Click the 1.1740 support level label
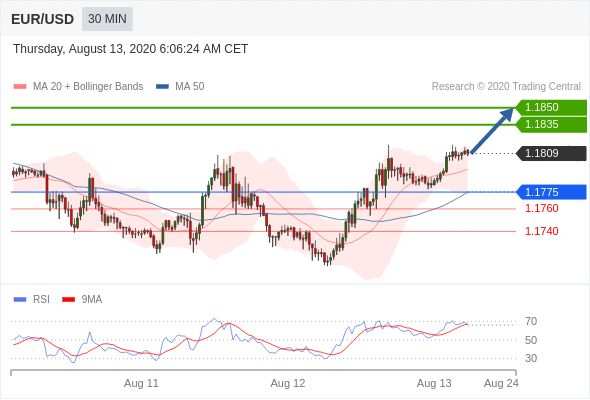 pyautogui.click(x=541, y=231)
